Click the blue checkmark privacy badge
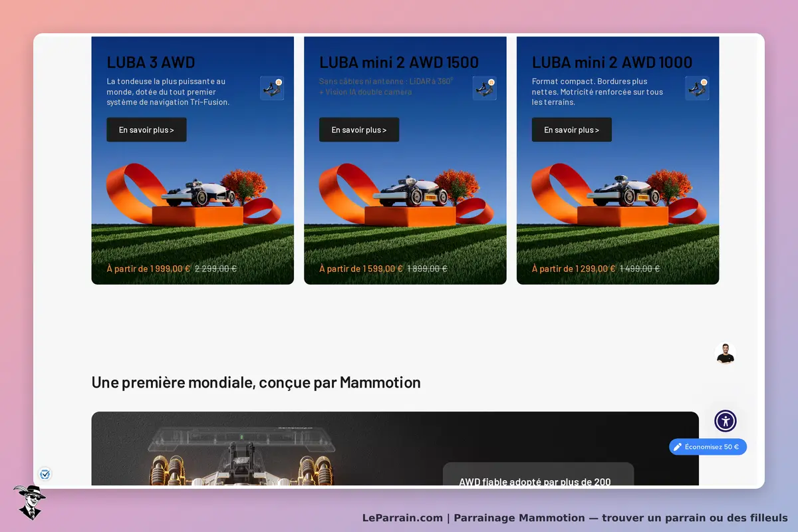Viewport: 798px width, 532px height. coord(45,475)
